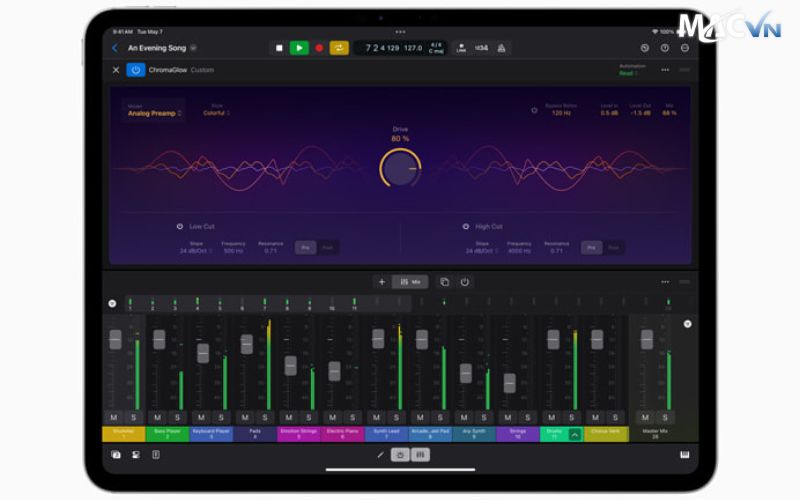Open ChromaGlow Custom preset name

pos(202,70)
